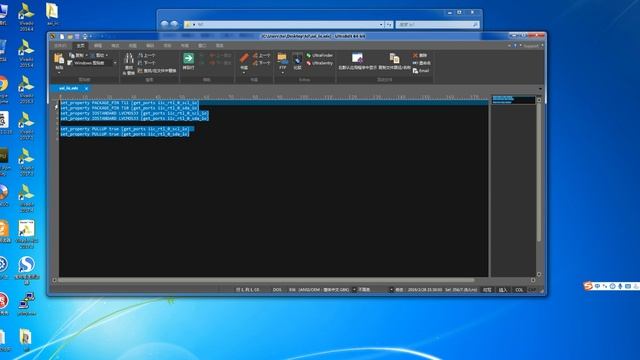
Task: Click the Sogou IME toolbar logo
Action: point(587,286)
